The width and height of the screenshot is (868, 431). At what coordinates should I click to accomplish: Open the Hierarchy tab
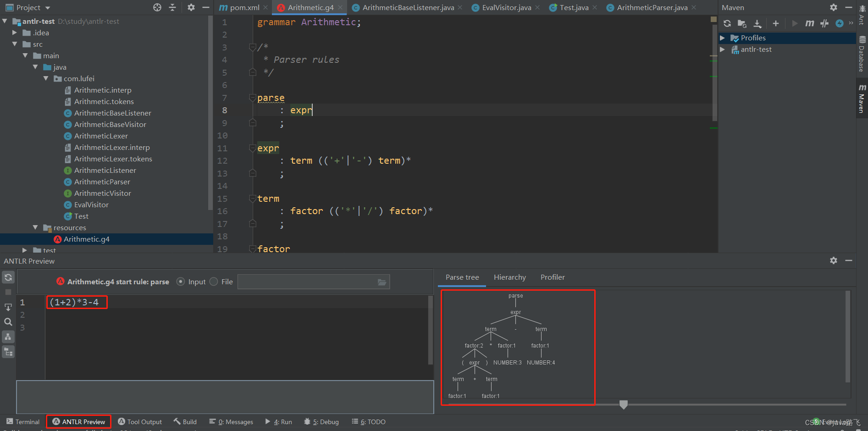[x=509, y=277]
